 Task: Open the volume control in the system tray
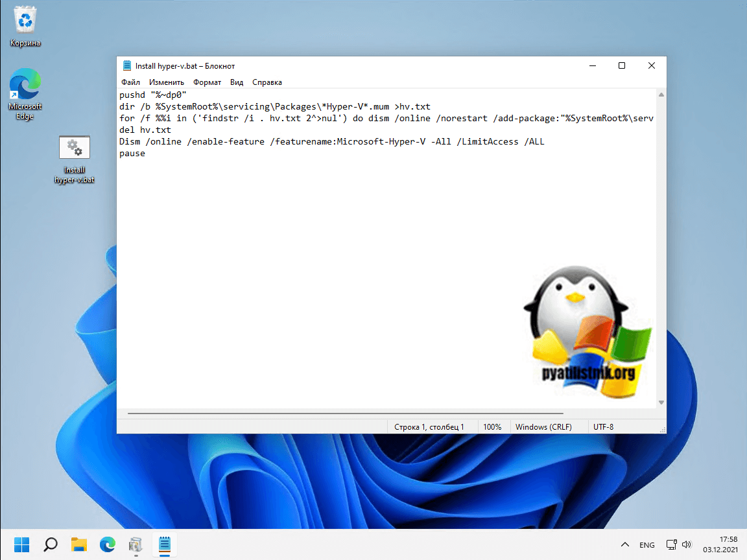coord(687,545)
